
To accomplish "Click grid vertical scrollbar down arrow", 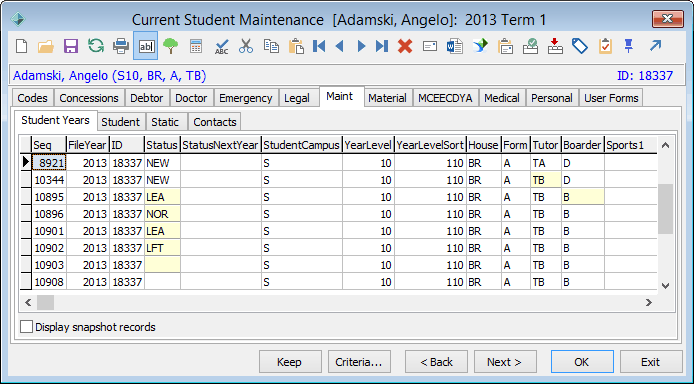I will [665, 286].
